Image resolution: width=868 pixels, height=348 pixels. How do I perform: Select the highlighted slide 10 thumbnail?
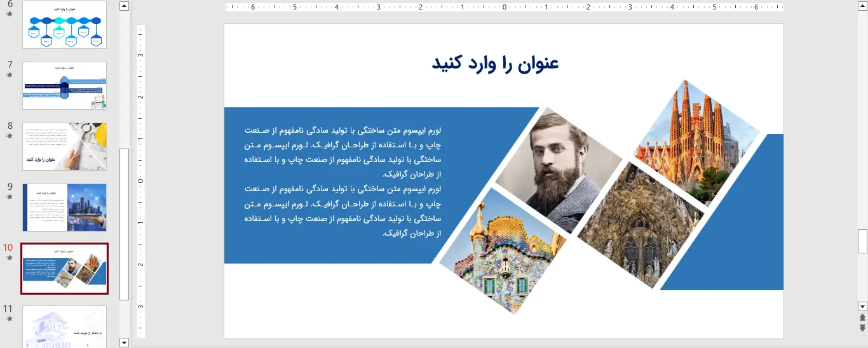tap(65, 269)
